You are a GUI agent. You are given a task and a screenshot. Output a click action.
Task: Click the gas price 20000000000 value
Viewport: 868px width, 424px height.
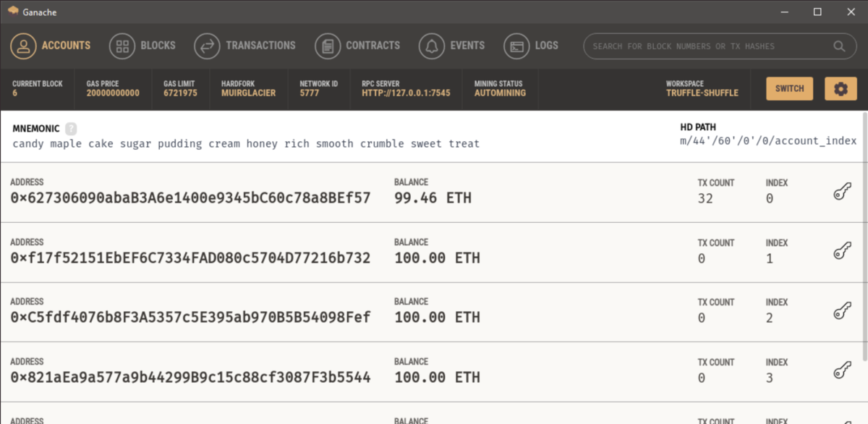[113, 93]
